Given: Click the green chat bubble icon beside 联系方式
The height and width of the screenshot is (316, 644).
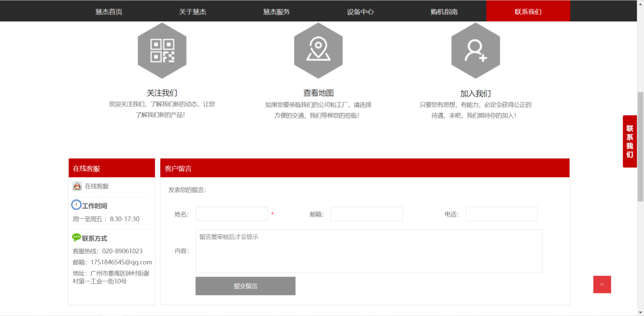Looking at the screenshot, I should point(76,237).
